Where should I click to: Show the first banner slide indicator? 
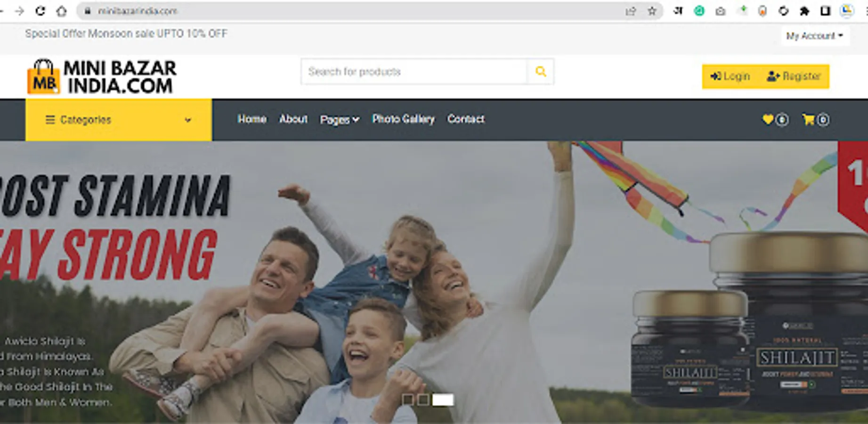[x=408, y=400]
